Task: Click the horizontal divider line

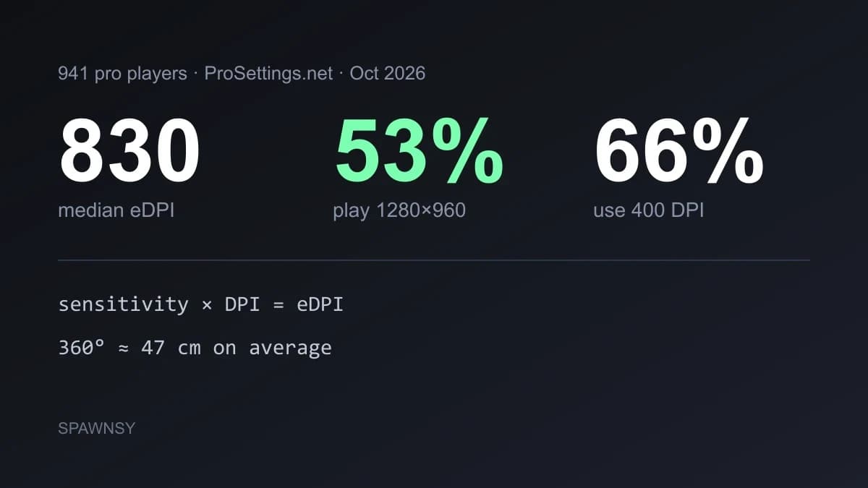Action: pyautogui.click(x=434, y=260)
